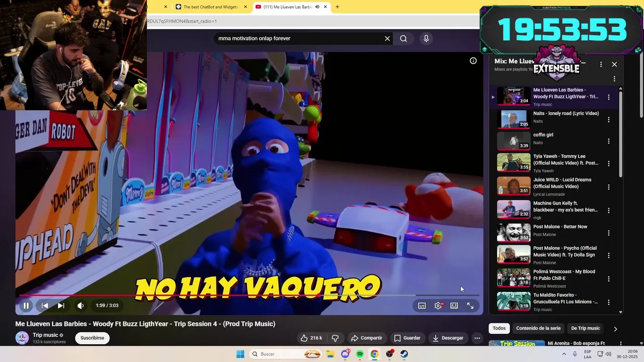Open options for Post Malone Better Now
Screen dimensions: 644x362
tap(609, 233)
